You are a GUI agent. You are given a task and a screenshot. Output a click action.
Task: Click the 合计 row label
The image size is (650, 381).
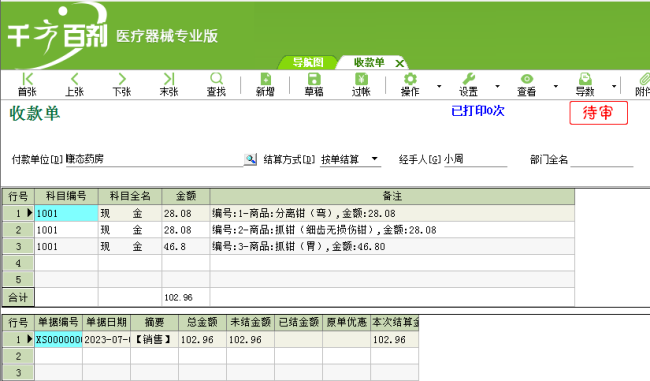(18, 297)
